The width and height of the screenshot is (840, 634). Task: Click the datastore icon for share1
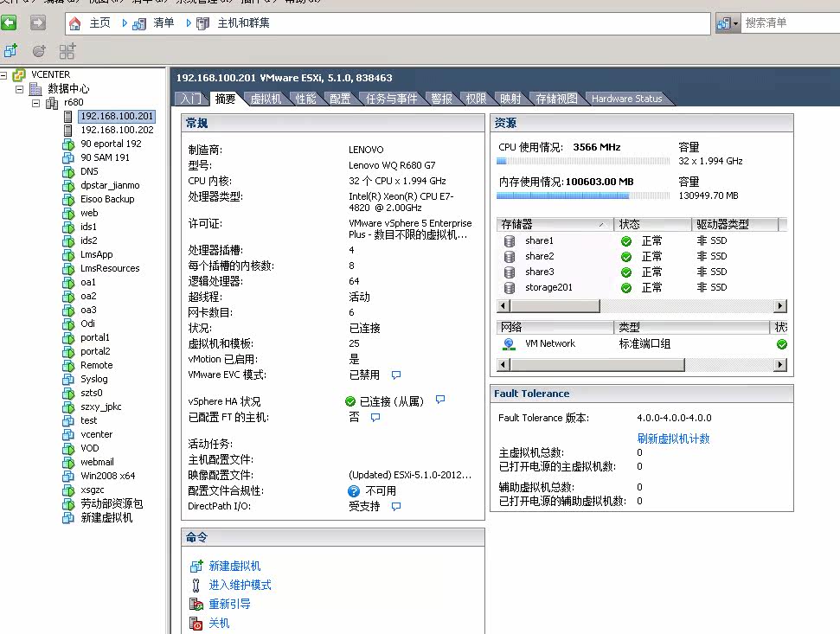(x=510, y=241)
